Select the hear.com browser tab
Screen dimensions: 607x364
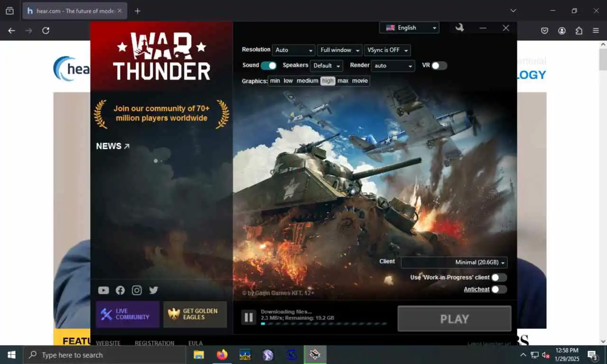pos(74,11)
